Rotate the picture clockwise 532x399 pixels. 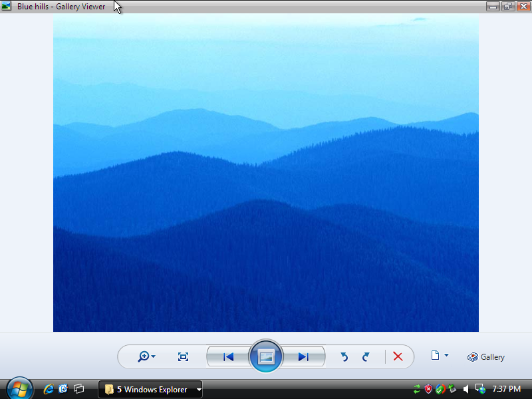coord(366,356)
